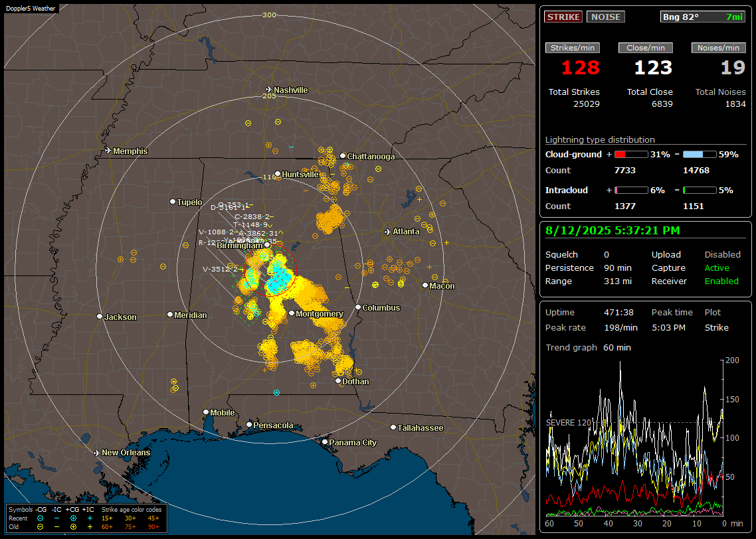Click the date and time readout
Image resolution: width=756 pixels, height=539 pixels.
tap(613, 230)
